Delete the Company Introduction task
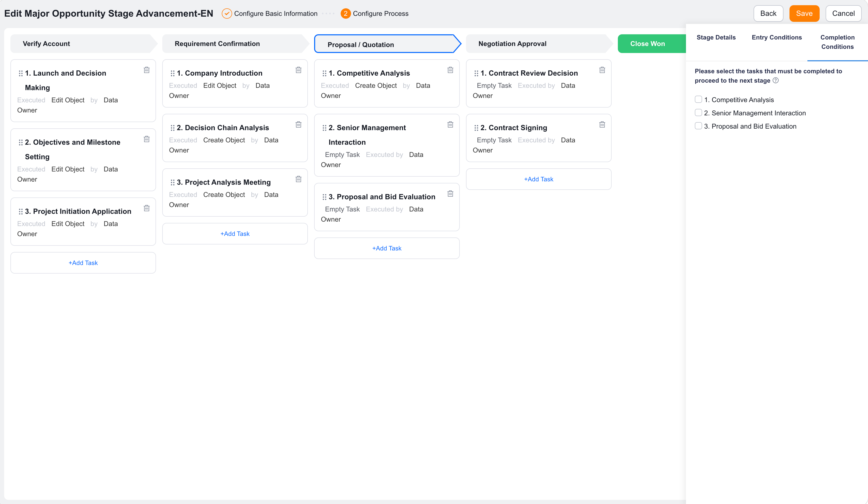The image size is (868, 504). pyautogui.click(x=298, y=70)
